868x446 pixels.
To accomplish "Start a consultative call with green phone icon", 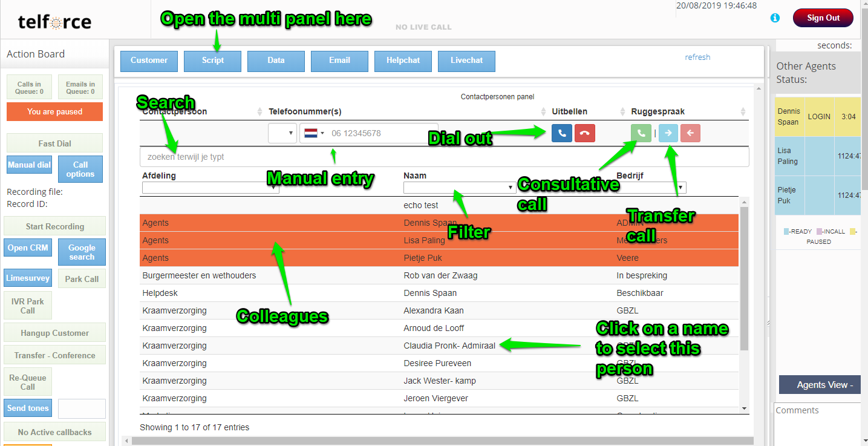I will 641,133.
